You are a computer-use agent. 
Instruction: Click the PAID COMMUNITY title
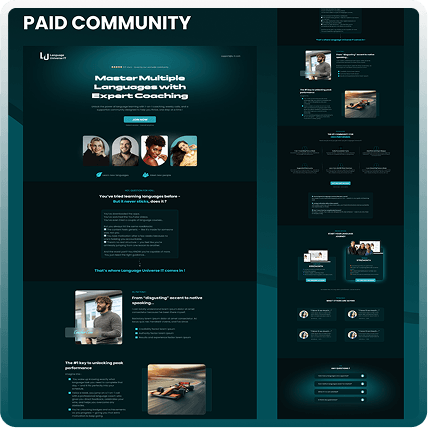(107, 23)
